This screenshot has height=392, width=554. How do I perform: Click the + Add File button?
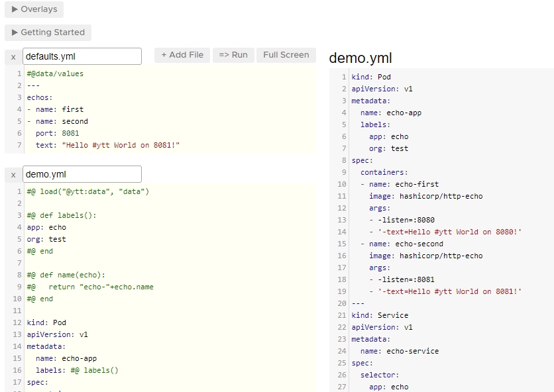pos(182,55)
